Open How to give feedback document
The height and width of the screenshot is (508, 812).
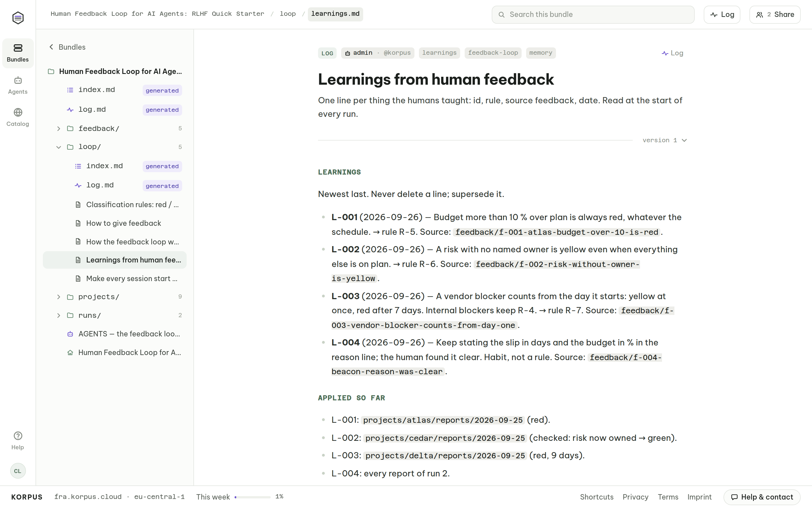115,223
